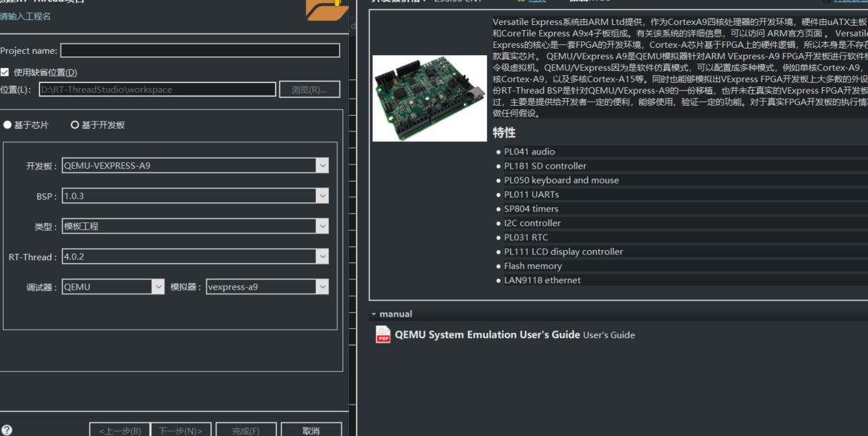The height and width of the screenshot is (436, 868).
Task: Collapse the manual section
Action: pyautogui.click(x=374, y=314)
